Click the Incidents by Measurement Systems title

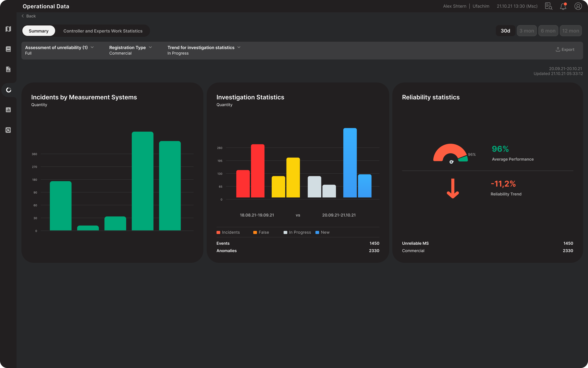pos(84,97)
